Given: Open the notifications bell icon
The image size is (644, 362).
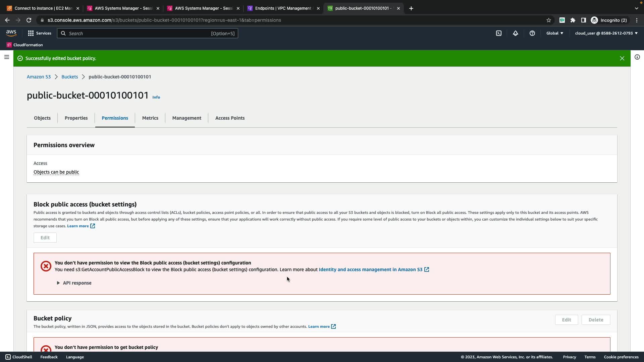Looking at the screenshot, I should 516,33.
